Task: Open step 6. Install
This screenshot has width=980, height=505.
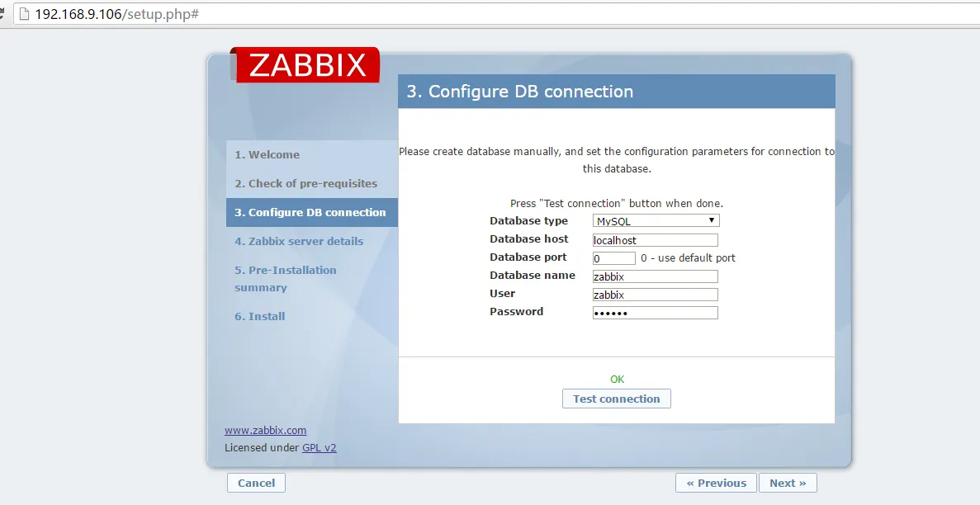Action: (x=259, y=316)
